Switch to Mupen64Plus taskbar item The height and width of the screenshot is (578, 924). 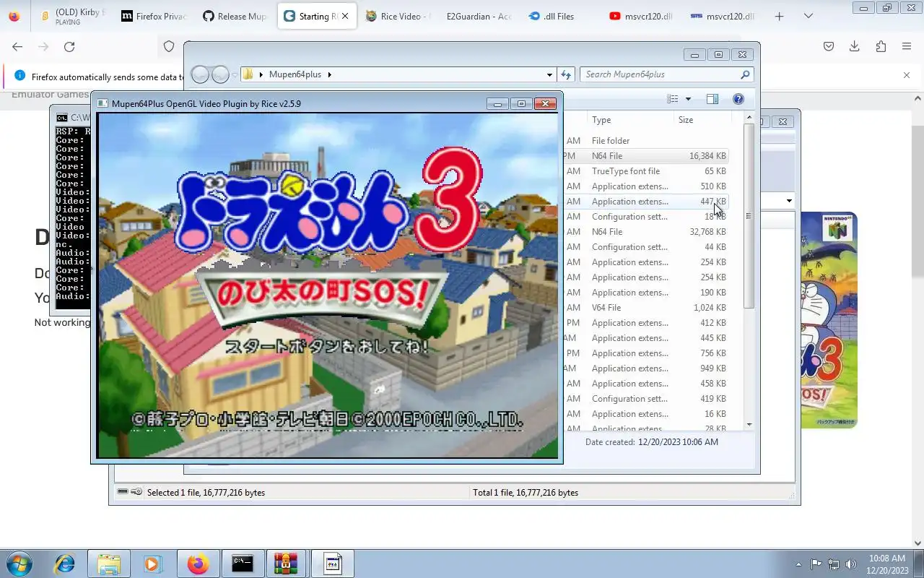click(x=332, y=564)
